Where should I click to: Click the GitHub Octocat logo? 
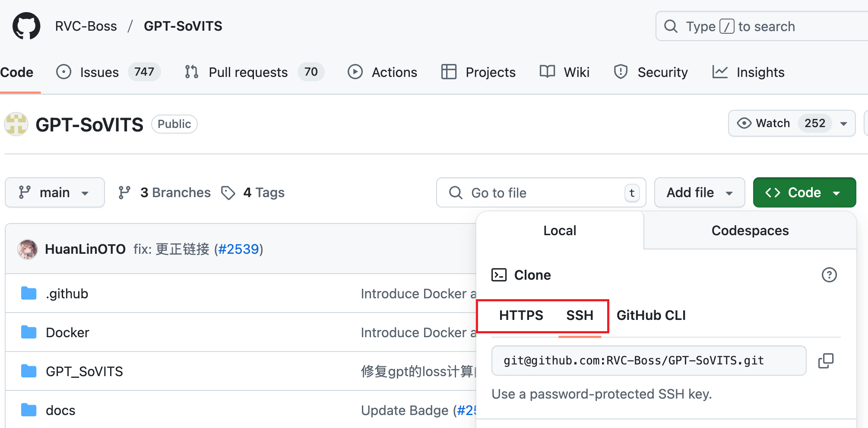[x=26, y=26]
